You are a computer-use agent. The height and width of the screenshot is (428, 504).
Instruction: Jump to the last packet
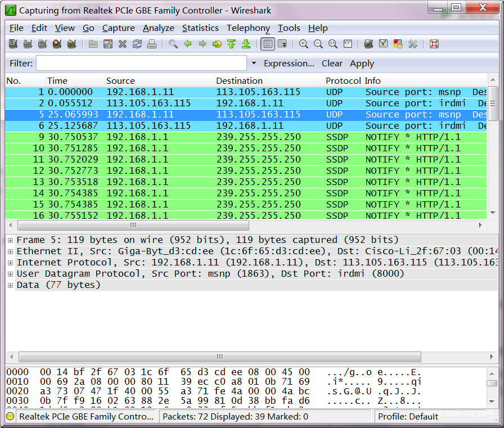(x=246, y=44)
